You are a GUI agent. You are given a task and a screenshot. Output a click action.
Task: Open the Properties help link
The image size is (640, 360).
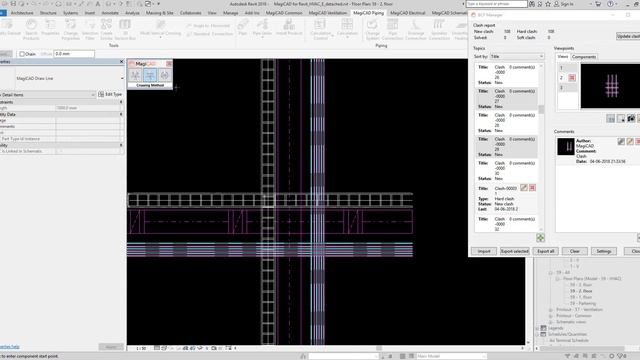pyautogui.click(x=9, y=347)
